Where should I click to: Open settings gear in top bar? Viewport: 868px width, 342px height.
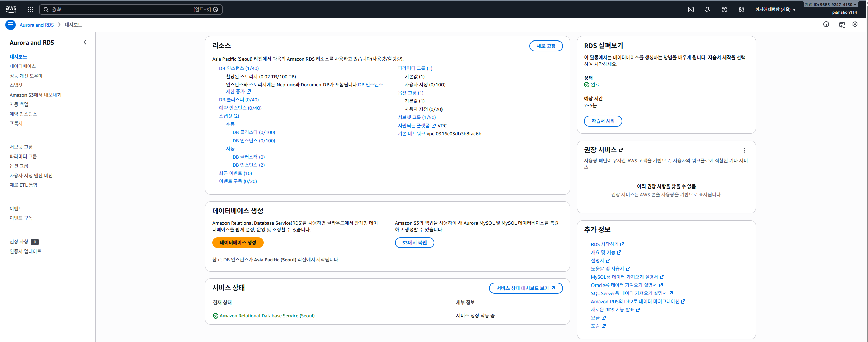click(x=741, y=10)
